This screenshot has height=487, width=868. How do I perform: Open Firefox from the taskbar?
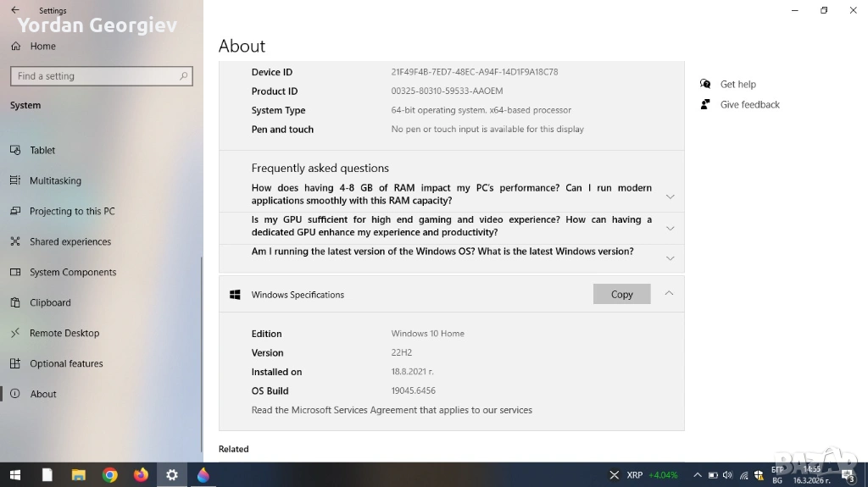tap(141, 475)
